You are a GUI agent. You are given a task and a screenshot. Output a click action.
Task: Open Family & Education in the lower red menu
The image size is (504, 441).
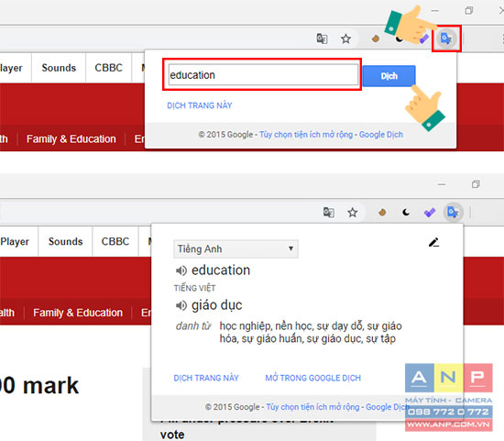78,313
